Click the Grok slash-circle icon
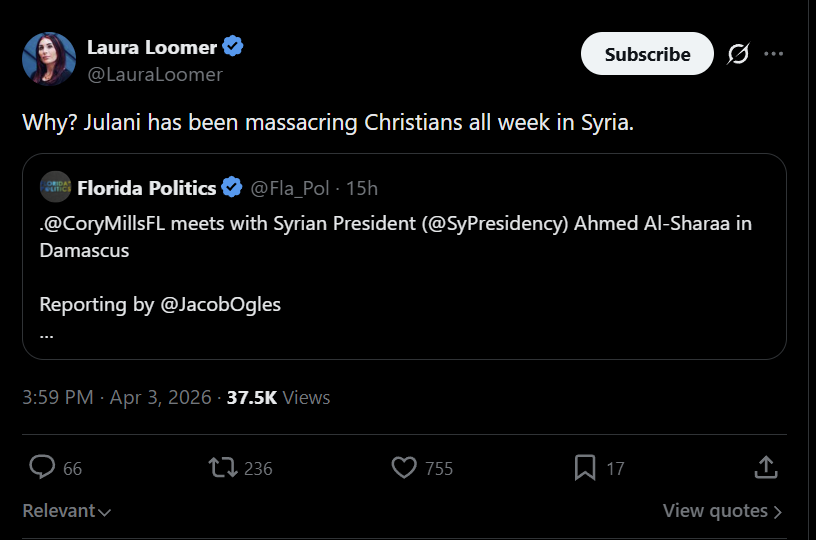 pos(738,54)
